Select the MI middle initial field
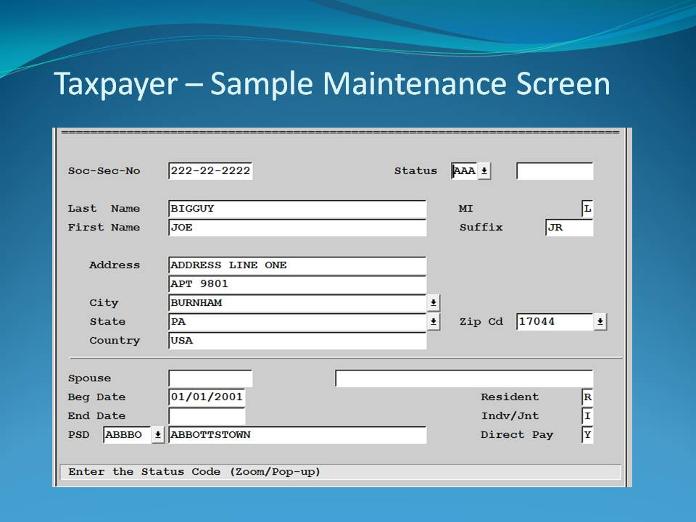The width and height of the screenshot is (696, 522). coord(588,209)
